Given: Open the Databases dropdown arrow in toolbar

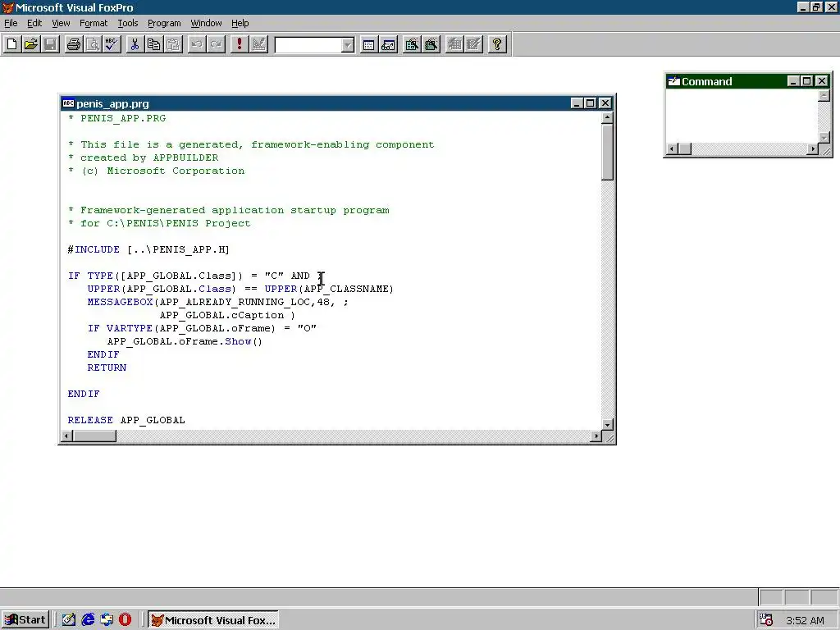Looking at the screenshot, I should point(348,45).
